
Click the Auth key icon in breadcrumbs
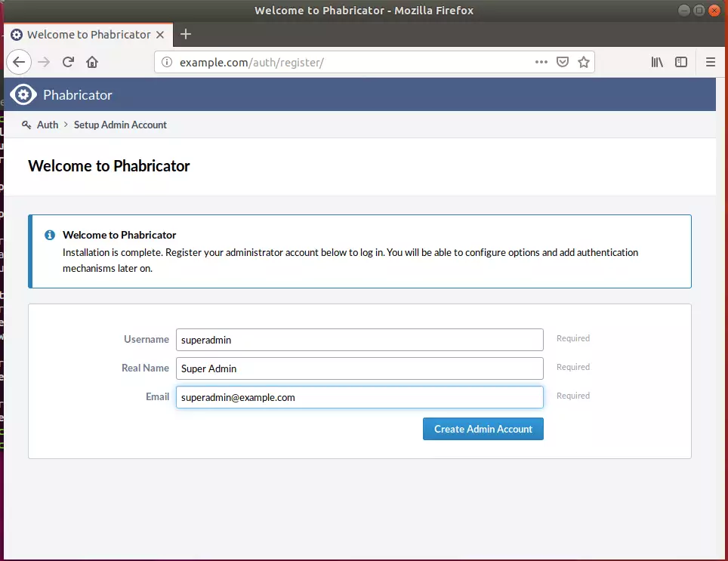(x=26, y=125)
